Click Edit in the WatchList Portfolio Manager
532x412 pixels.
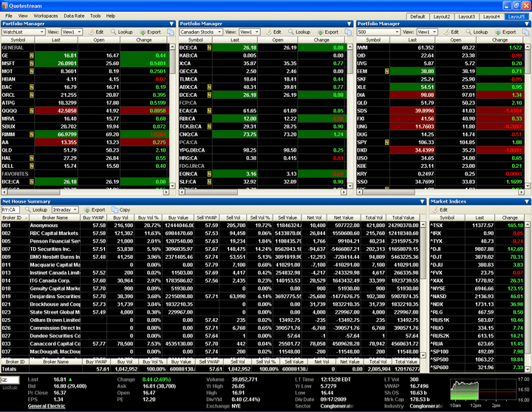coord(96,32)
